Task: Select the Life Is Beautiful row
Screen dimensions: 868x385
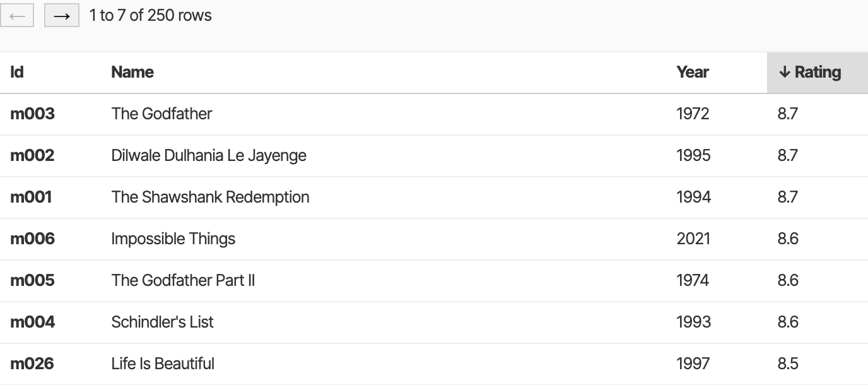Action: pyautogui.click(x=163, y=364)
